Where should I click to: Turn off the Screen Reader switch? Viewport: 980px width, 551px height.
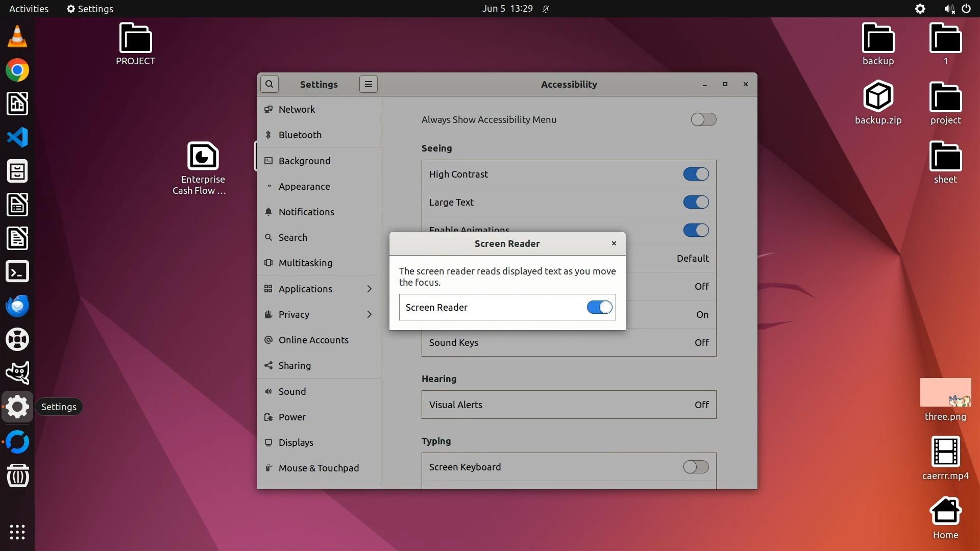pos(599,307)
